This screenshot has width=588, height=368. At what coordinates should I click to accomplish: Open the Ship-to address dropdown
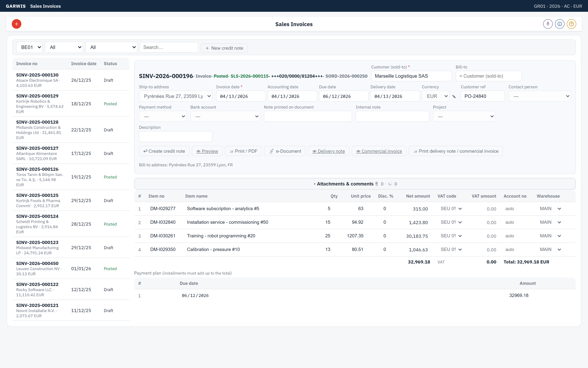tap(176, 96)
